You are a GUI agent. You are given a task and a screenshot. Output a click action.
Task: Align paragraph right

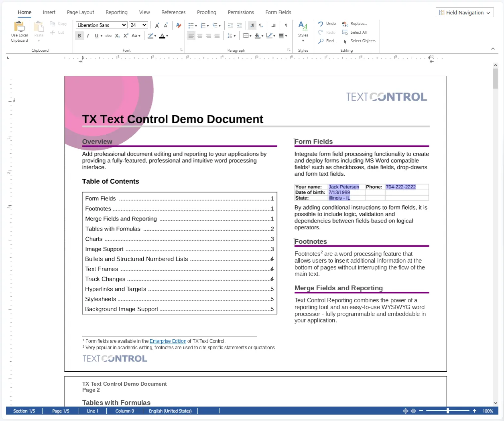pos(208,36)
